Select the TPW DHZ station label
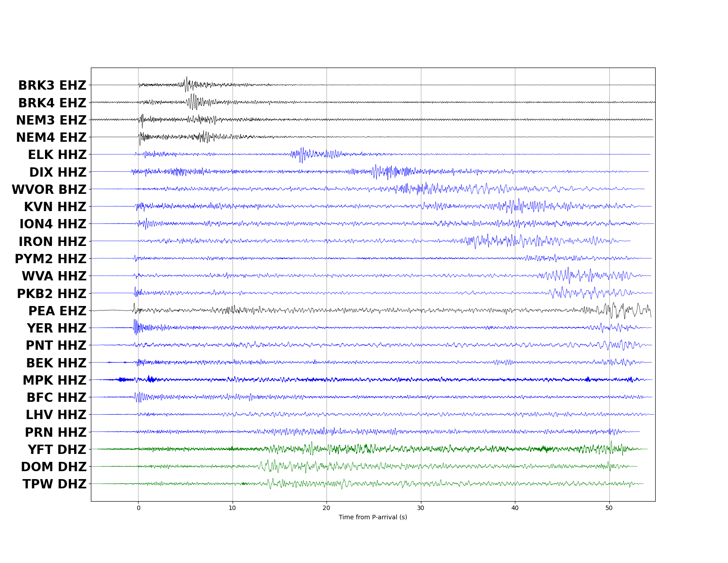 [x=54, y=484]
